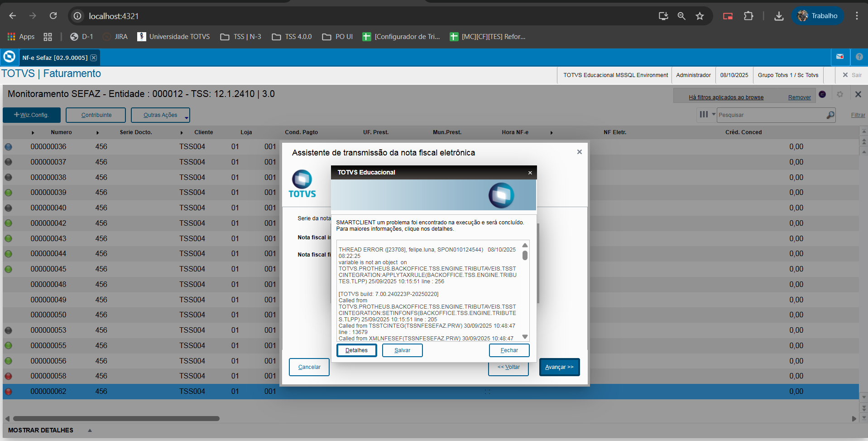Click the dark circle icon next to Remover
The height and width of the screenshot is (441, 868).
coord(822,94)
